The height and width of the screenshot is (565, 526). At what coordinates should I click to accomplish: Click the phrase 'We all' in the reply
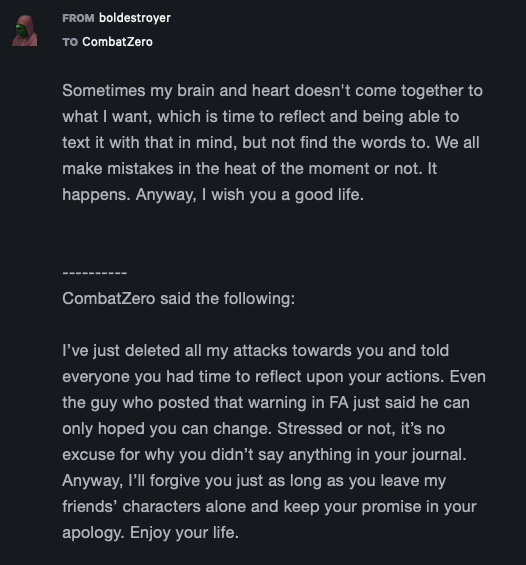click(457, 142)
